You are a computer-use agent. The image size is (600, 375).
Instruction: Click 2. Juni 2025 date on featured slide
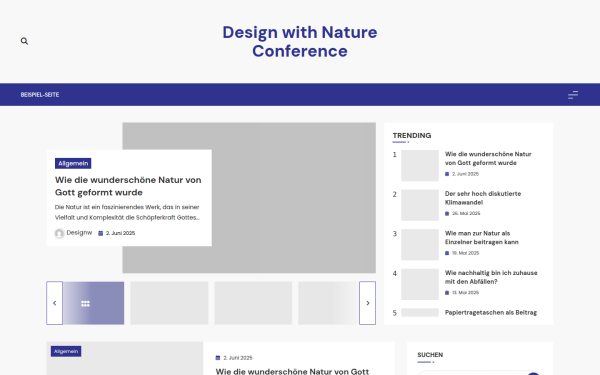[121, 233]
